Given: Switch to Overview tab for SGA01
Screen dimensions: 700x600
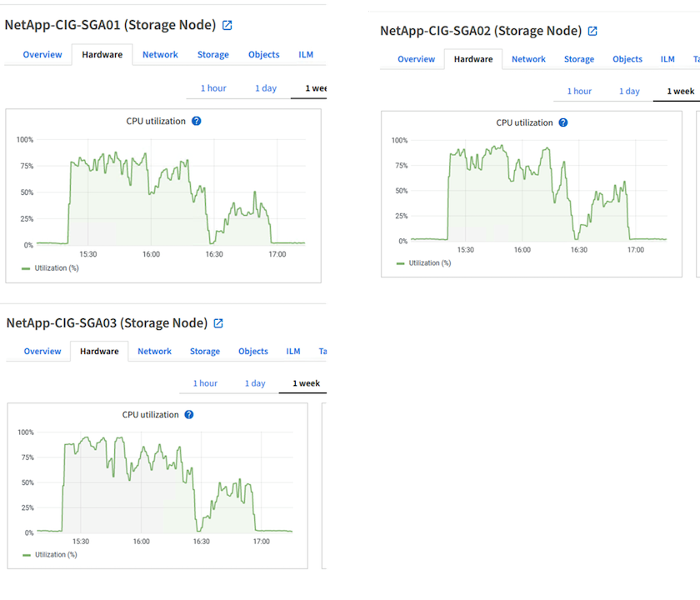Looking at the screenshot, I should click(42, 55).
